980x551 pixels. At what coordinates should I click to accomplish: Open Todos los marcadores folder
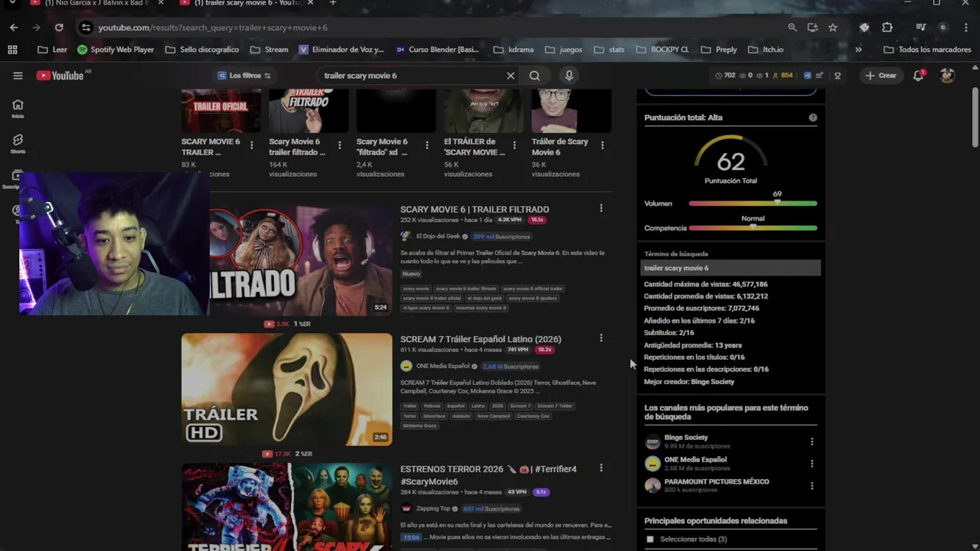coord(927,49)
